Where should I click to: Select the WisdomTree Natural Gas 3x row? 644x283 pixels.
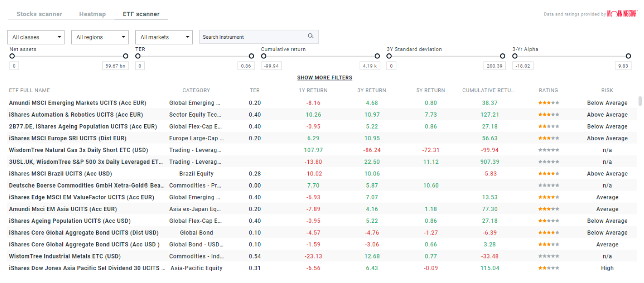[x=172, y=150]
